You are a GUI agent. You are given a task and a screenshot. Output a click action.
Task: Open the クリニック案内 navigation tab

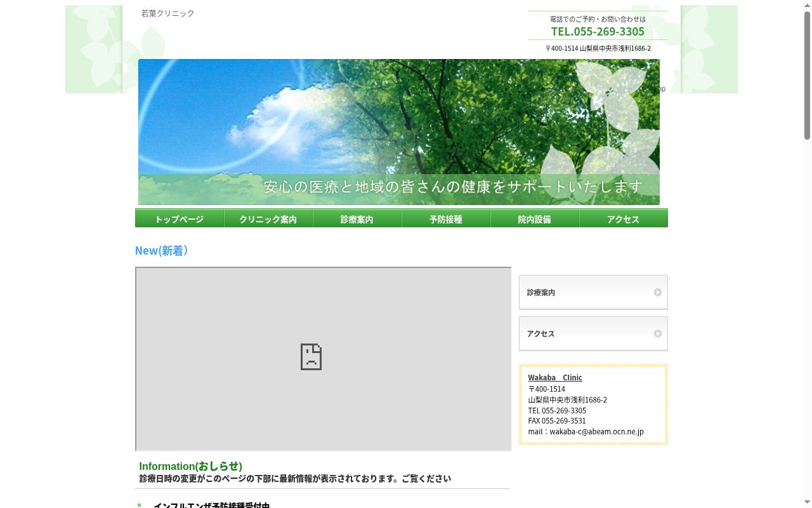coord(268,218)
